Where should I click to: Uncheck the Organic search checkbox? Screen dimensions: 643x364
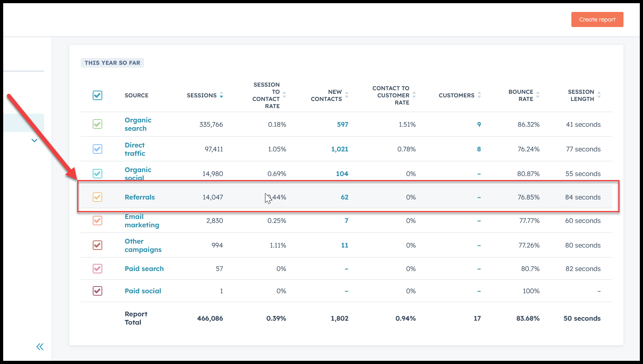point(97,124)
